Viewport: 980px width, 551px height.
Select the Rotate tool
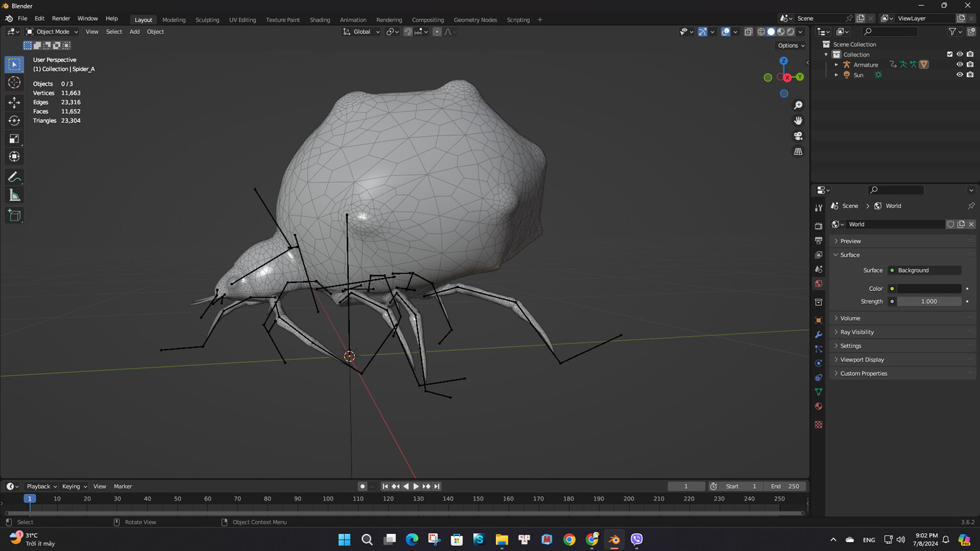click(14, 120)
